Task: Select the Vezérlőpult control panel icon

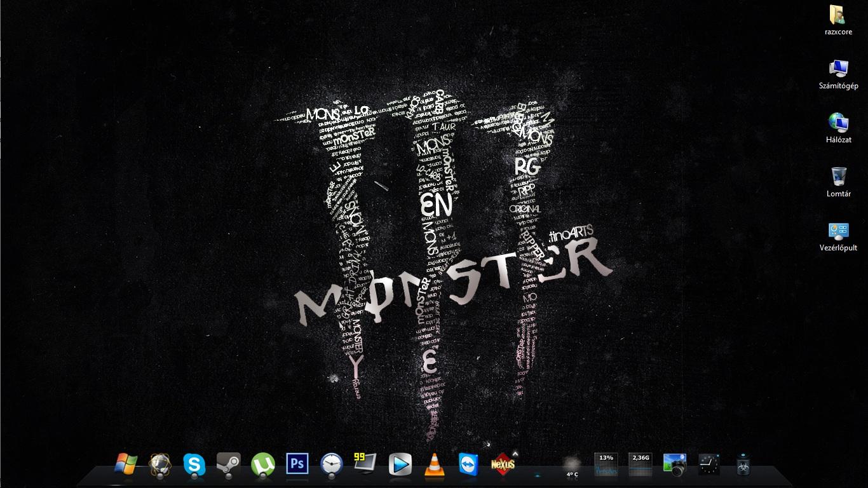Action: tap(838, 236)
